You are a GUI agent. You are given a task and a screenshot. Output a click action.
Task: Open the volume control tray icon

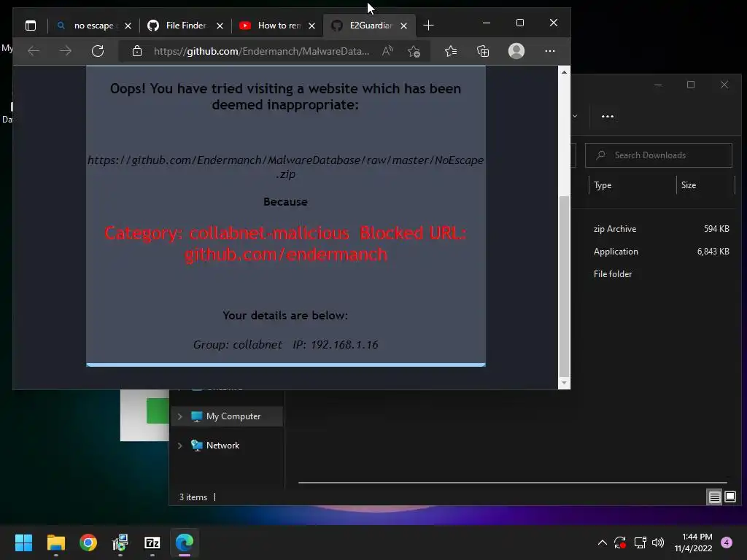658,542
